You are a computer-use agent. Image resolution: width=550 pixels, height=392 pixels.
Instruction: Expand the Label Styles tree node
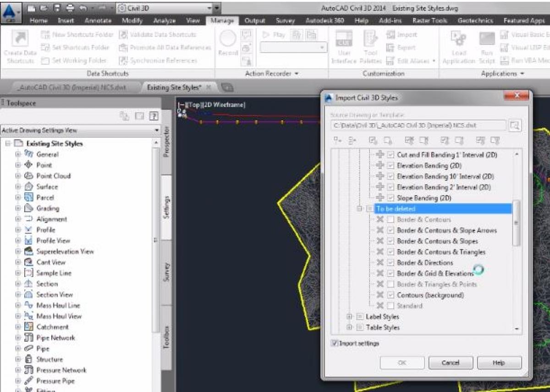(x=350, y=316)
